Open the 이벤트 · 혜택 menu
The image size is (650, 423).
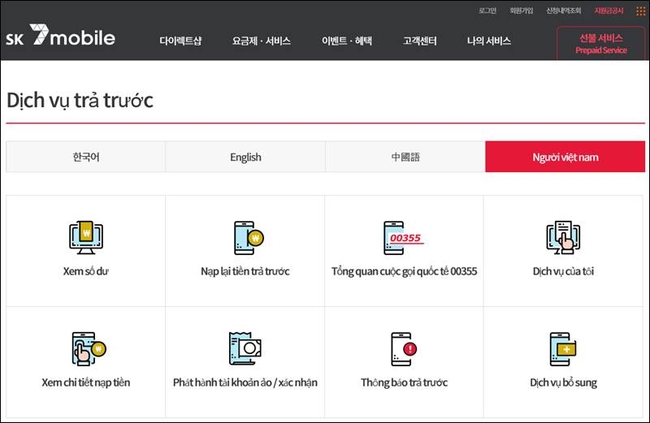347,41
